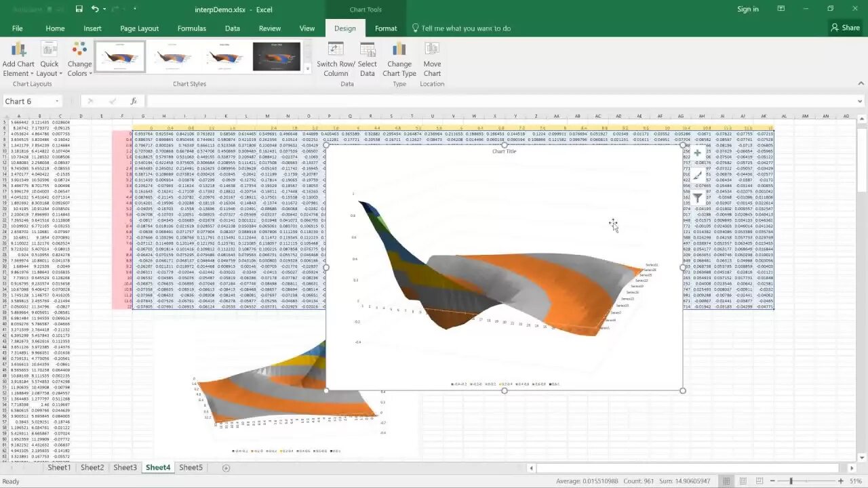Switch to Normal view

[x=726, y=481]
